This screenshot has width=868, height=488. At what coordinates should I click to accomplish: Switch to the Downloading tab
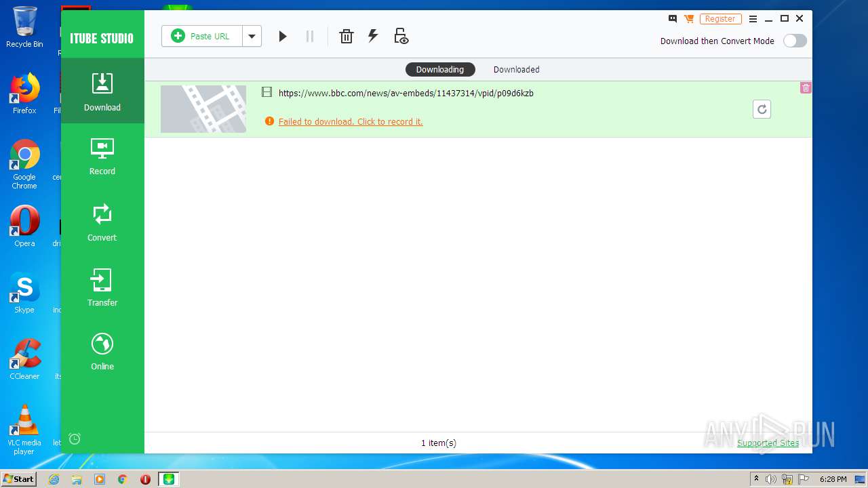pos(440,69)
